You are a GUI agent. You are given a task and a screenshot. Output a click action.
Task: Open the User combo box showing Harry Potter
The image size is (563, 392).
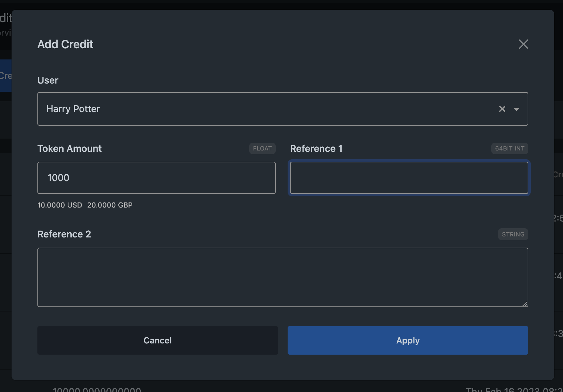tap(283, 109)
